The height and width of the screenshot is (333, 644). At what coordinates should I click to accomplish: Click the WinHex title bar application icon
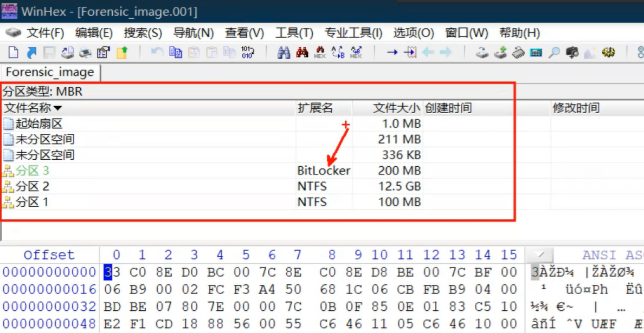click(9, 11)
